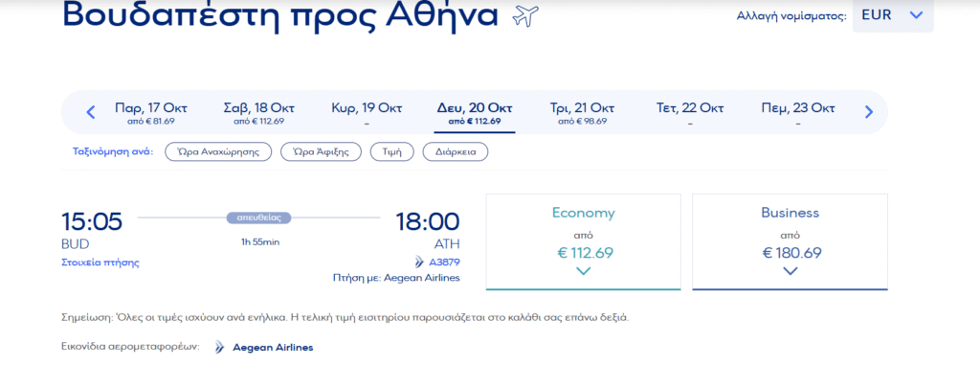Click the A3879 flight number link
The height and width of the screenshot is (366, 980).
click(444, 263)
